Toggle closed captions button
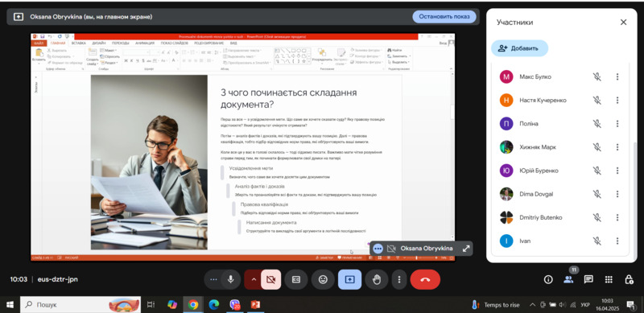Viewport: 644px width, 313px height. click(296, 280)
